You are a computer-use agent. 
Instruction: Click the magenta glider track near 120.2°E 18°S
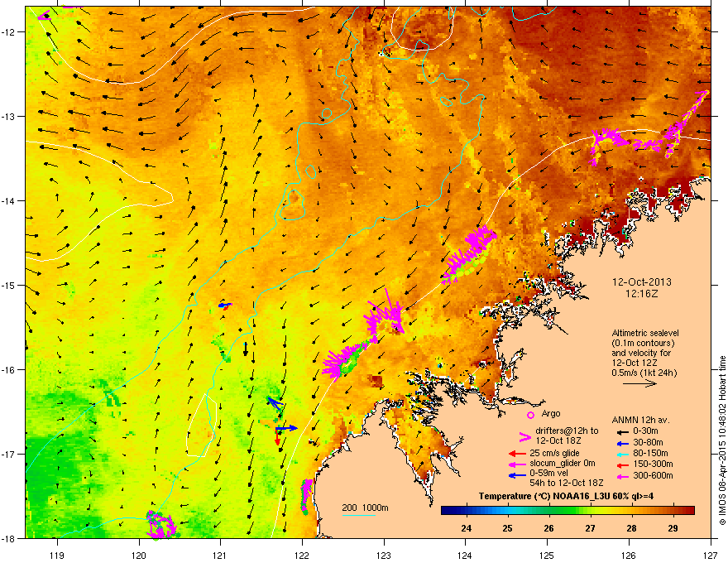pos(160,524)
